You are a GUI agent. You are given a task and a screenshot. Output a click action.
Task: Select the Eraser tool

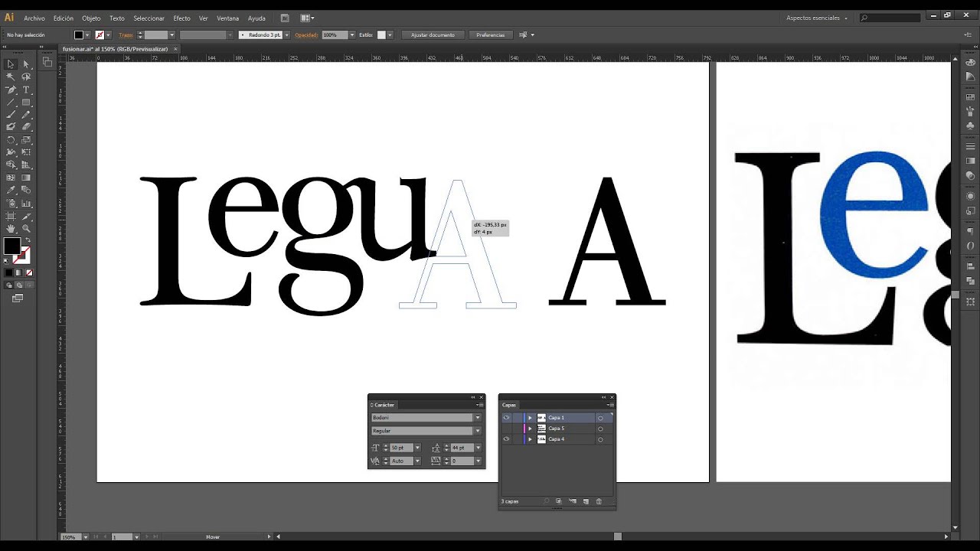[26, 127]
